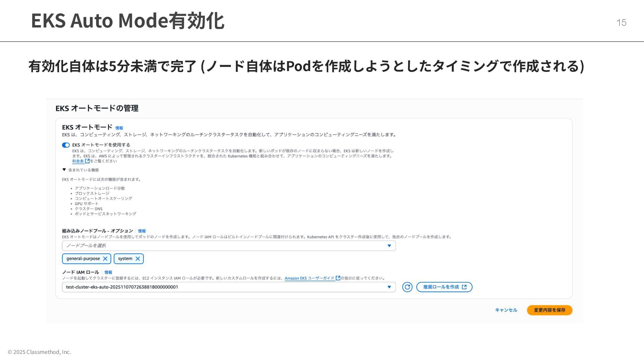Click external-link icon next to 料金表
The image size is (644, 362).
click(x=87, y=161)
